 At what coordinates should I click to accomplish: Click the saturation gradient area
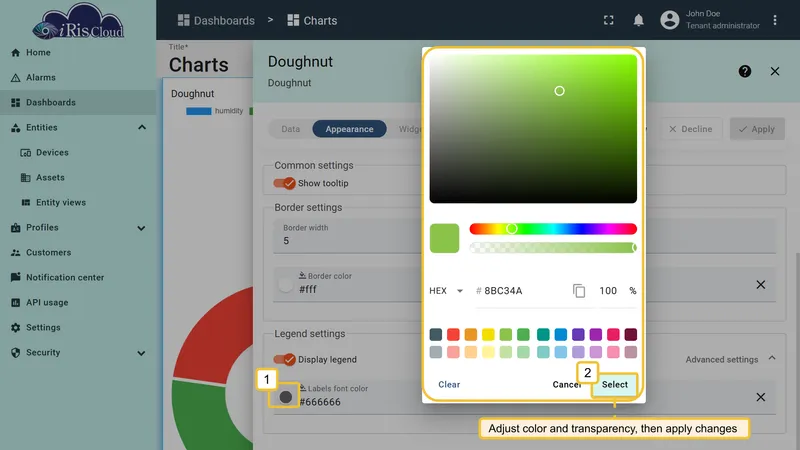(x=533, y=129)
